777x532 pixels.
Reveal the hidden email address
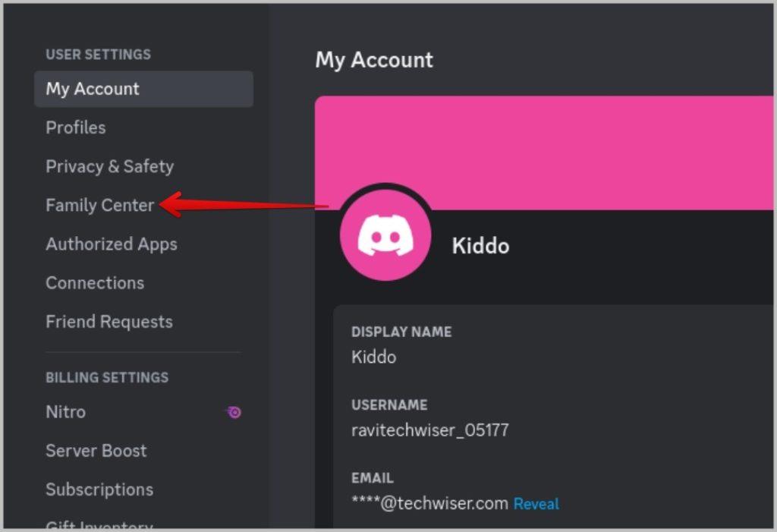coord(536,504)
